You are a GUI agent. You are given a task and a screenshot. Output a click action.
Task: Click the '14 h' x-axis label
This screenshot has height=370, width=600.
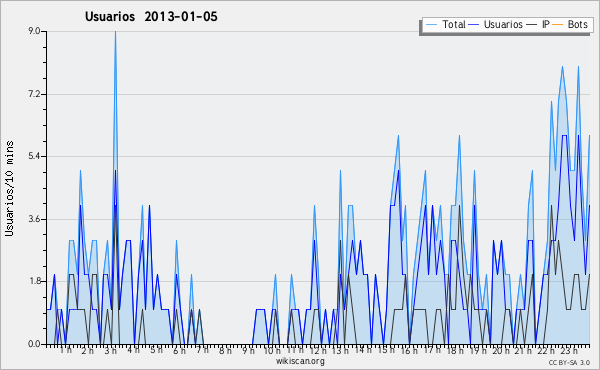[x=363, y=350]
